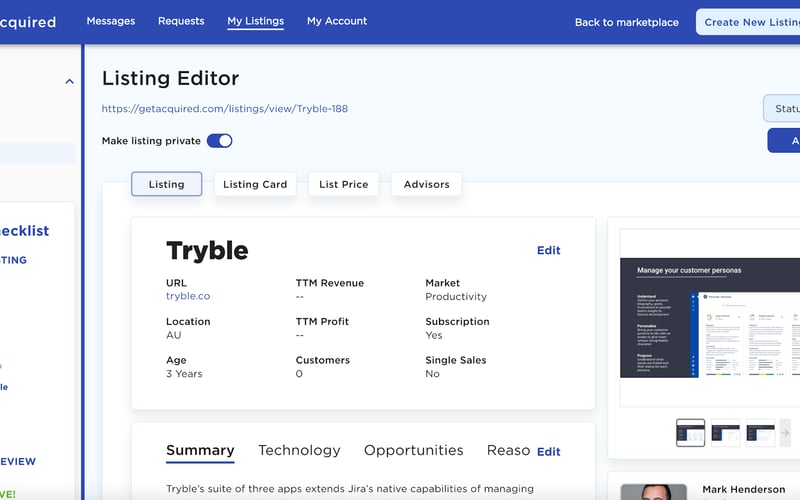
Task: Select the Listing tab
Action: point(166,184)
